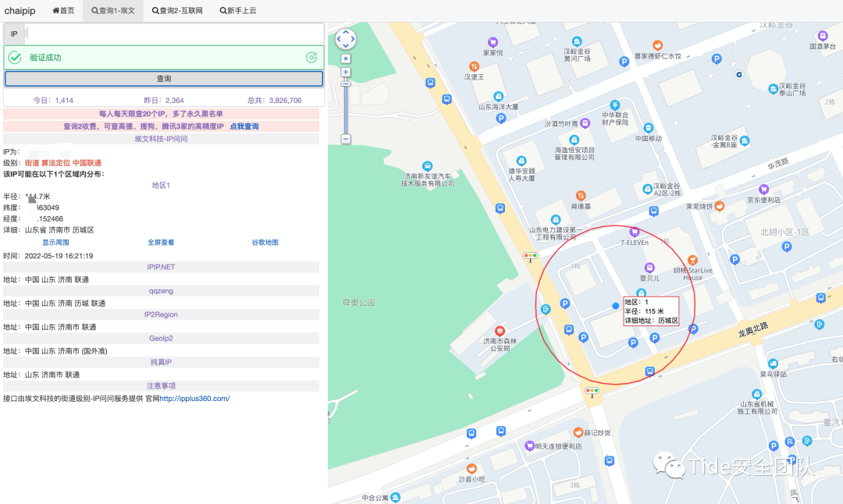Focus the IP input field
Screen dimensions: 843x504
175,34
